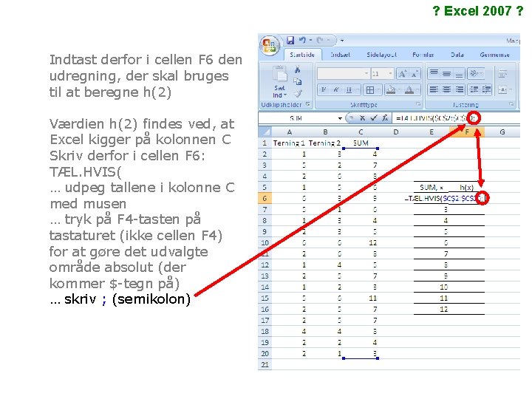532x399 pixels.
Task: Copy selection with copy icon
Action: point(298,81)
